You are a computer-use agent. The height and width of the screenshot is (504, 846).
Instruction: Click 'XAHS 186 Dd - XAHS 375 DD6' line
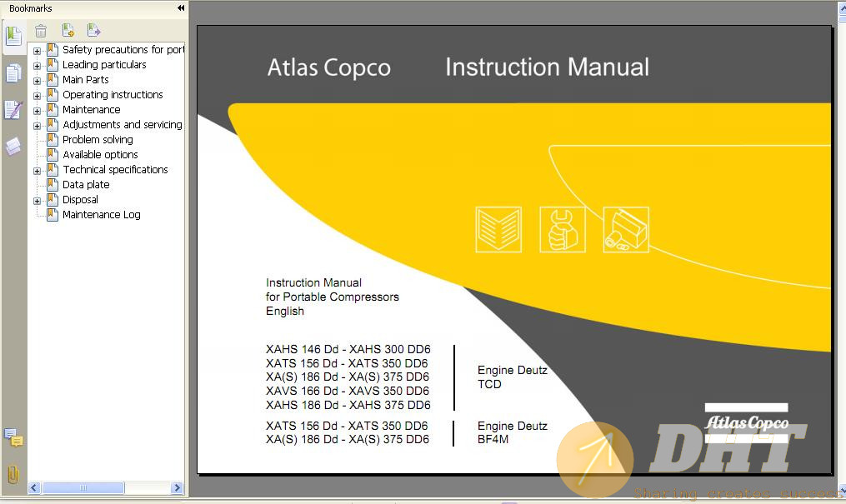(348, 405)
